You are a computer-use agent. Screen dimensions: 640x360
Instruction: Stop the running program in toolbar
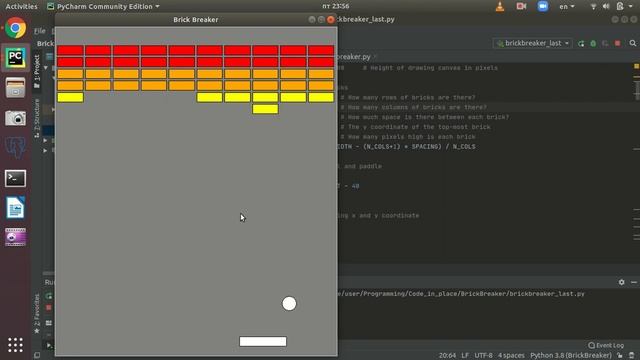[x=618, y=43]
